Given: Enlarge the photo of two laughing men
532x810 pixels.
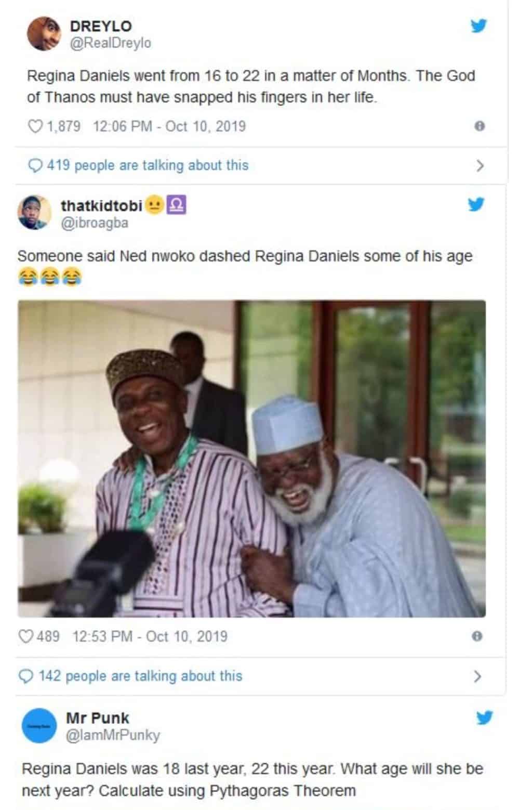Looking at the screenshot, I should (251, 459).
